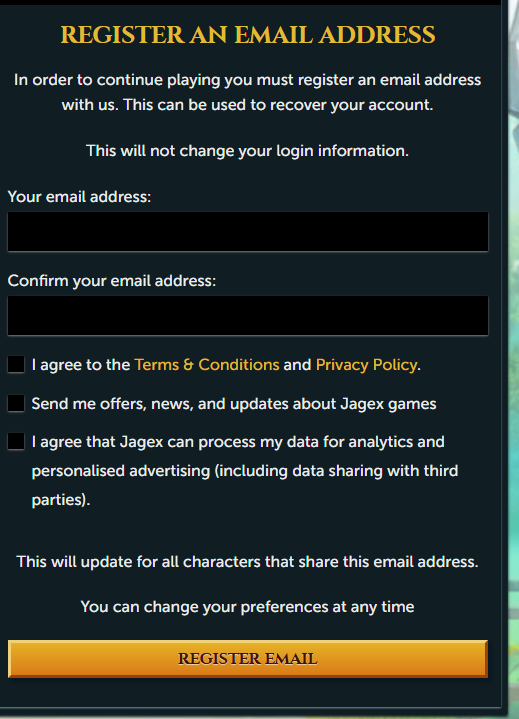Submit the form with Register Email button

[x=248, y=659]
